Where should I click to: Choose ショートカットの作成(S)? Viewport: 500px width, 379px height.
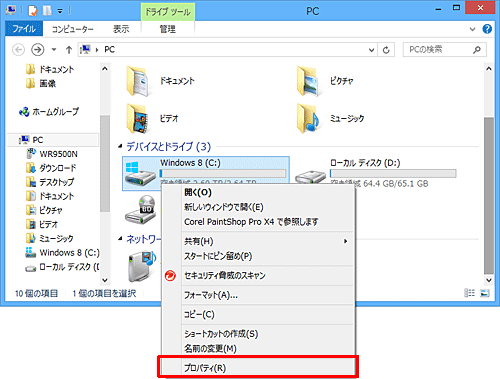click(258, 334)
